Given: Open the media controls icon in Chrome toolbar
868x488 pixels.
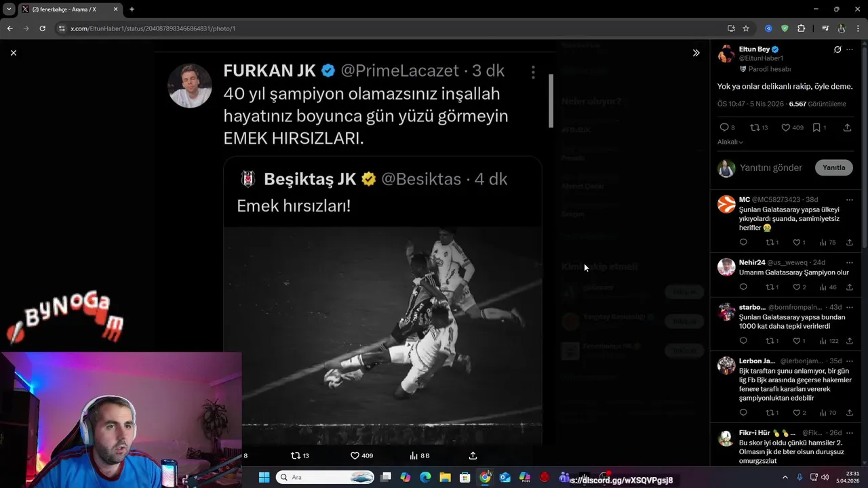Looking at the screenshot, I should [x=825, y=28].
